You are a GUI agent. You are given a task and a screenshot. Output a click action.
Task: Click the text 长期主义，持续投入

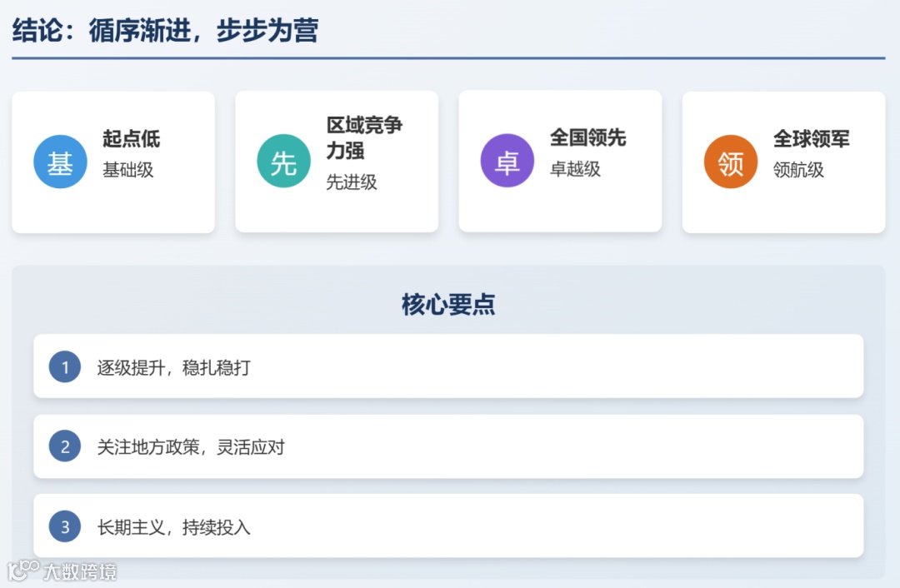click(x=174, y=526)
